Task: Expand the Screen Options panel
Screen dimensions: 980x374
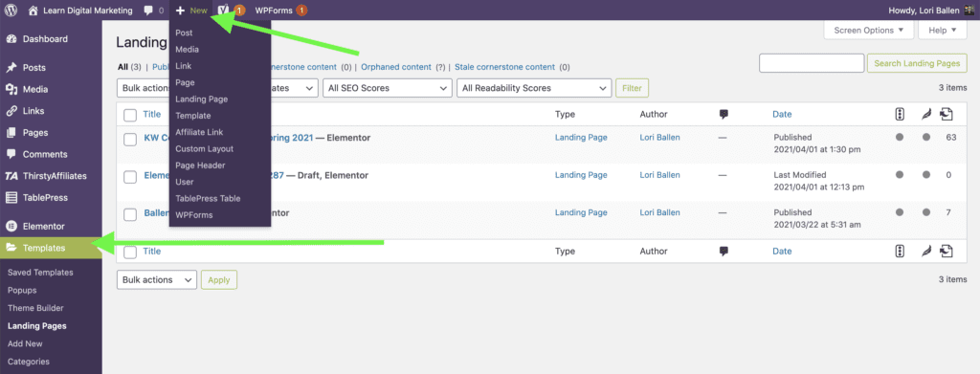Action: click(x=869, y=30)
